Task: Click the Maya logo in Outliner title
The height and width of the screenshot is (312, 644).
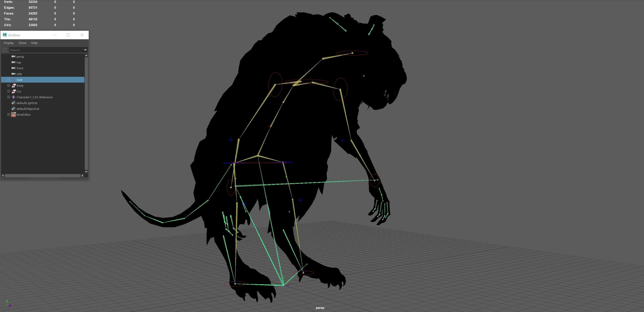Action: [x=4, y=35]
